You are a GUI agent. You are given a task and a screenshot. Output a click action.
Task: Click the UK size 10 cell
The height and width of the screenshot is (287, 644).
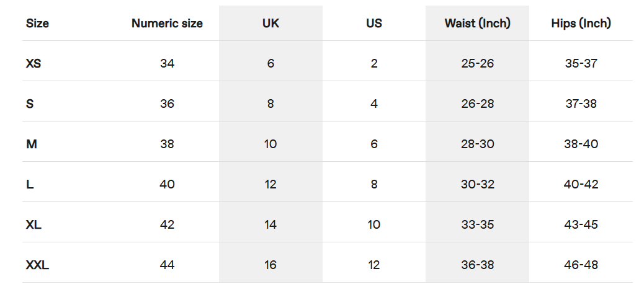[271, 144]
